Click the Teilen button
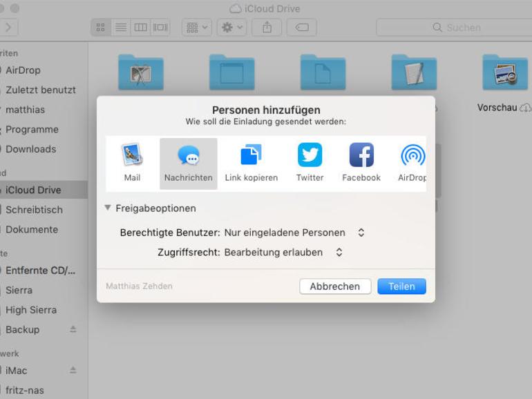Screen dimensions: 532x399 click(x=401, y=286)
